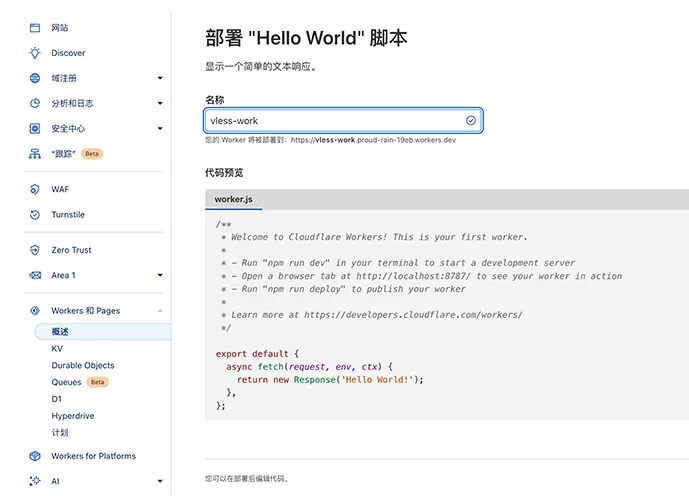Collapse the Workers 和 Pages section arrow
This screenshot has width=689, height=496.
[160, 311]
